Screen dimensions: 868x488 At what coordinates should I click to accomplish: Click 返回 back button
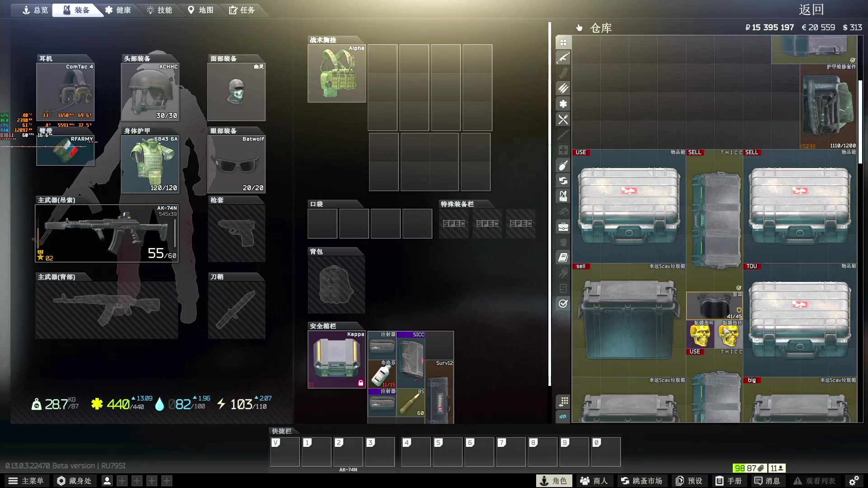tap(811, 10)
